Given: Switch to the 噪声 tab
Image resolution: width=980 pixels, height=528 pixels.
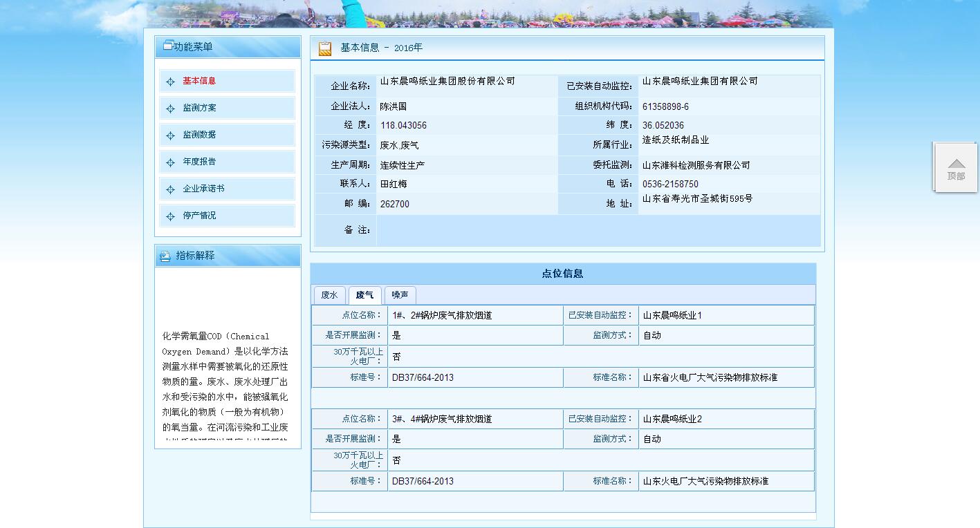Looking at the screenshot, I should [400, 294].
